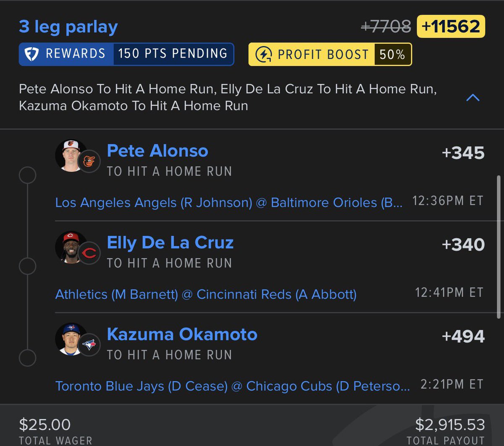
Task: Click the vertical scrollbar on legs list
Action: pos(499,247)
